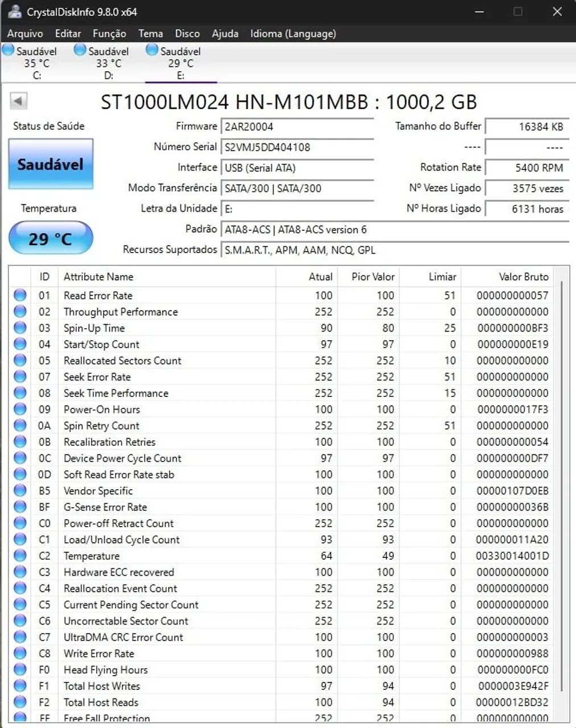
Task: Click the blue circle for UltraDMA CRC Error Count
Action: pos(20,637)
